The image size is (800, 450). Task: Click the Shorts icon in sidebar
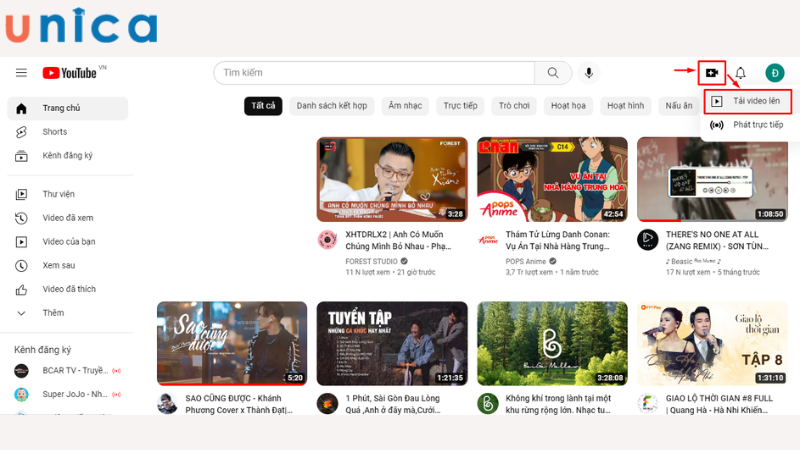21,132
